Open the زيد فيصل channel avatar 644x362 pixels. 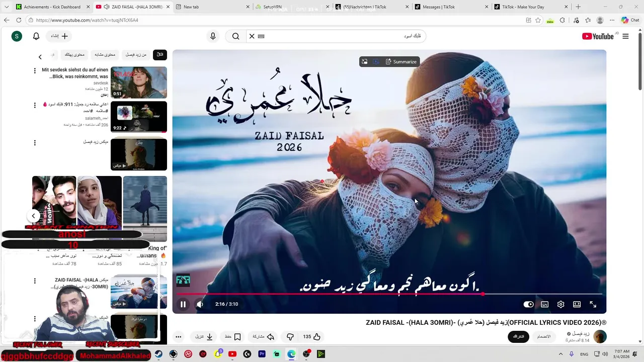600,336
